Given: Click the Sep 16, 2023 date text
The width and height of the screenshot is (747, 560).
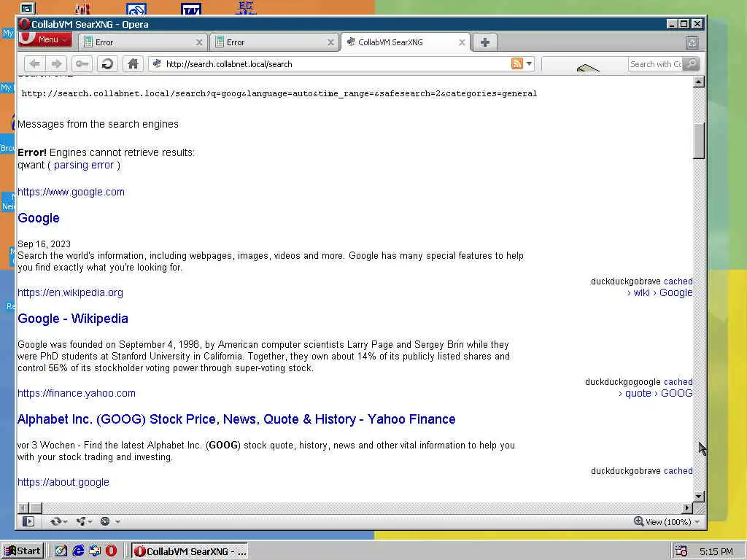Looking at the screenshot, I should (x=44, y=244).
